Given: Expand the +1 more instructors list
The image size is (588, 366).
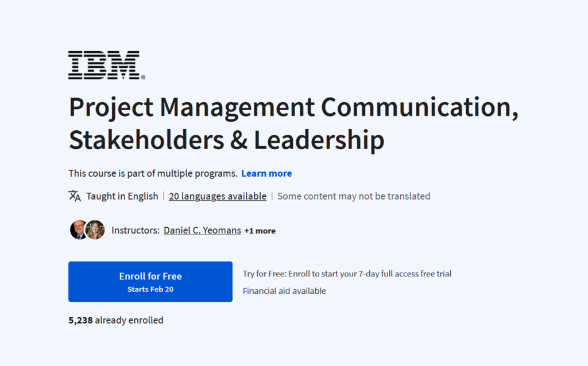Looking at the screenshot, I should (x=260, y=231).
